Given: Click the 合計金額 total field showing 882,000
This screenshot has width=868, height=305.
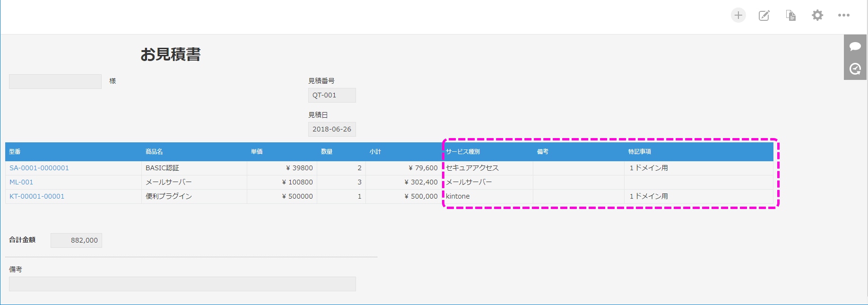Looking at the screenshot, I should [x=76, y=240].
